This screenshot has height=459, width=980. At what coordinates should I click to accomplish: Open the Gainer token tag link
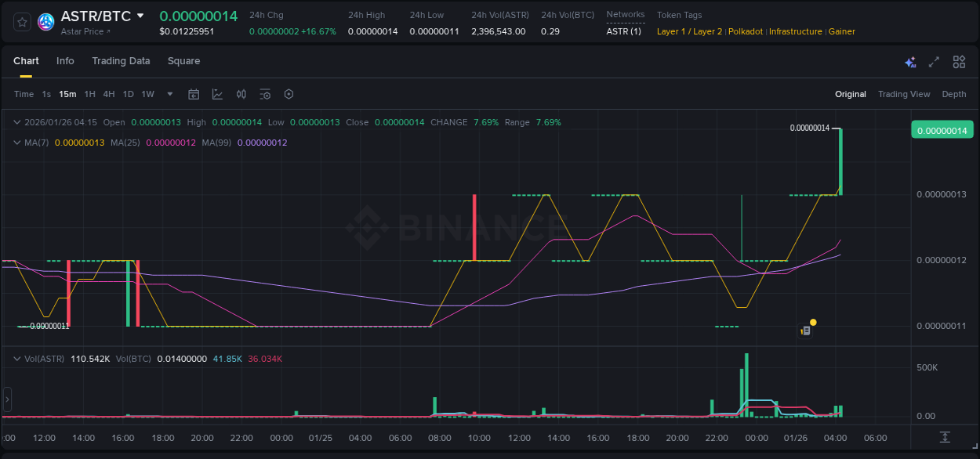point(841,31)
